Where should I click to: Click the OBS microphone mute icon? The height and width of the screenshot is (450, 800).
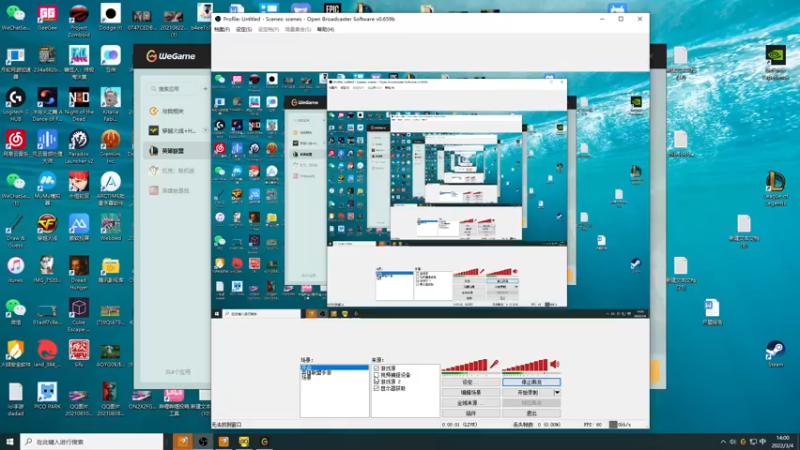point(494,364)
